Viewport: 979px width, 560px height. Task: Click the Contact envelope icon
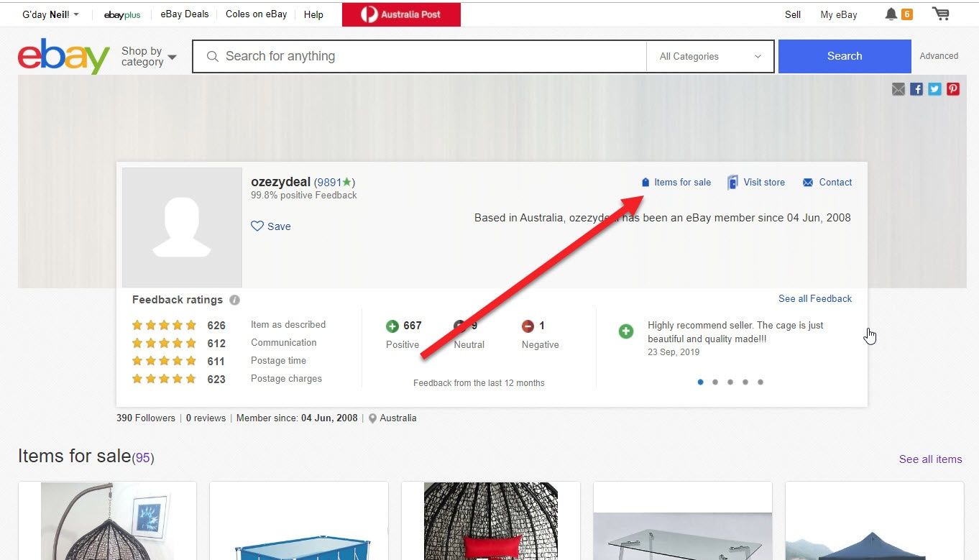click(x=808, y=183)
